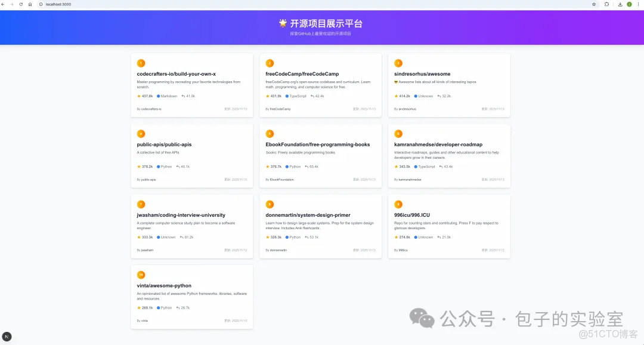Click the extensions puzzle area near the address bar
This screenshot has height=345, width=644.
click(x=605, y=4)
